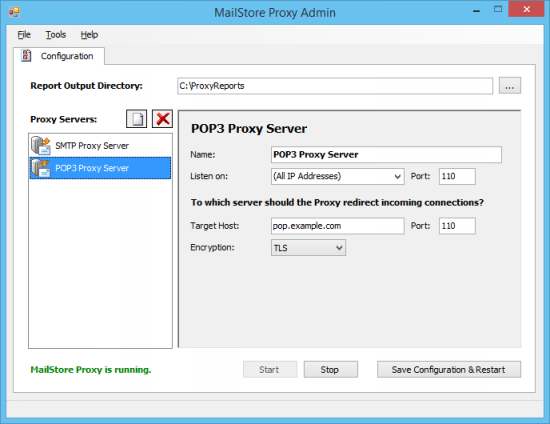
Task: Click the Configuration tab icon
Action: coord(26,55)
